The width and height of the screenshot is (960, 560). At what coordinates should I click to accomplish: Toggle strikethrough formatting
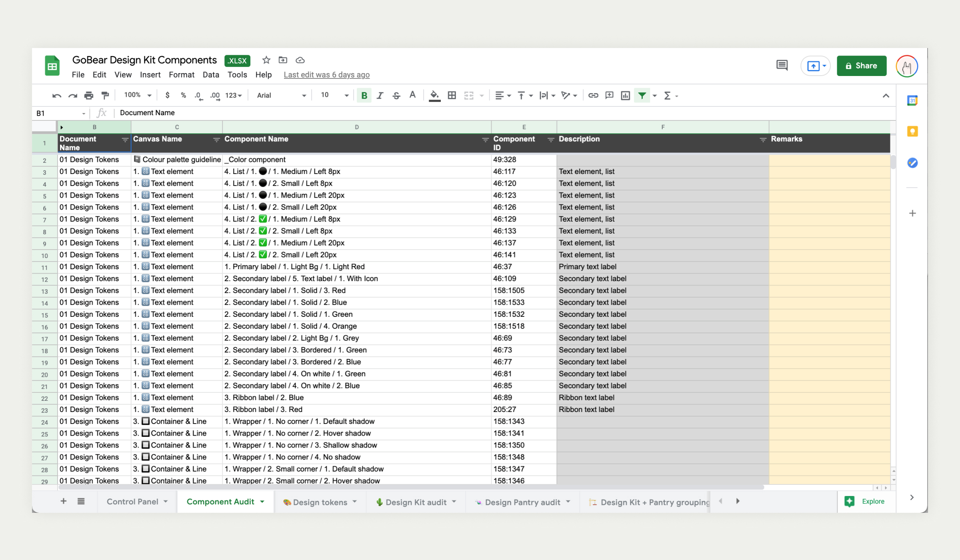coord(396,96)
